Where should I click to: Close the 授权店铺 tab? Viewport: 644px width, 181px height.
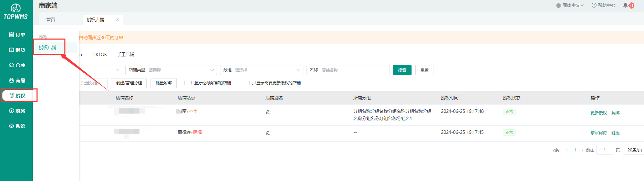coord(117,20)
